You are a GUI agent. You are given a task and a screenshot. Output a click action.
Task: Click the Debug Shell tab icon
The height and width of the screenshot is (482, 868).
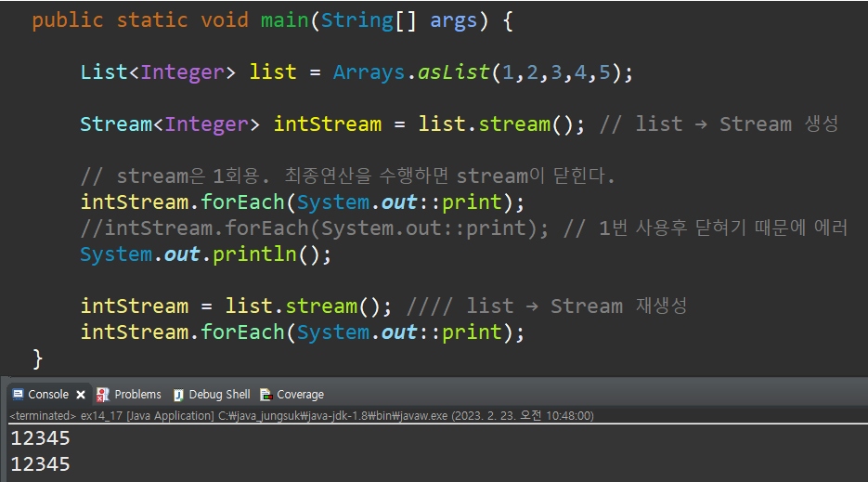[178, 395]
